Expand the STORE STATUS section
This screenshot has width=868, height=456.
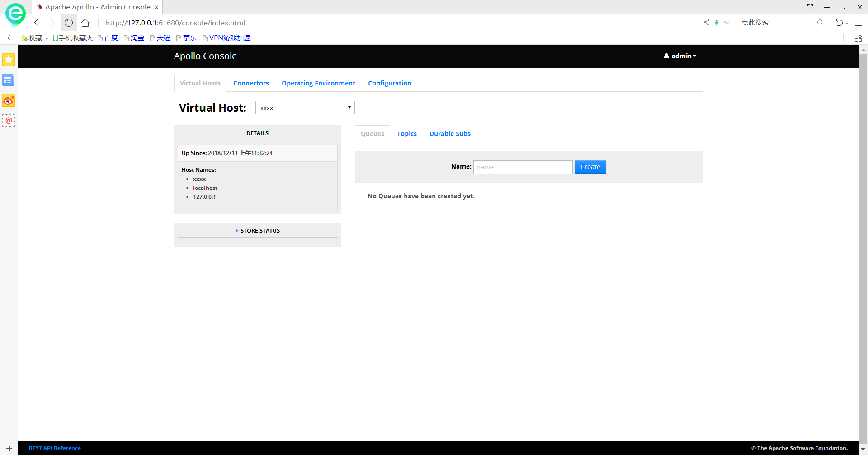pos(258,230)
